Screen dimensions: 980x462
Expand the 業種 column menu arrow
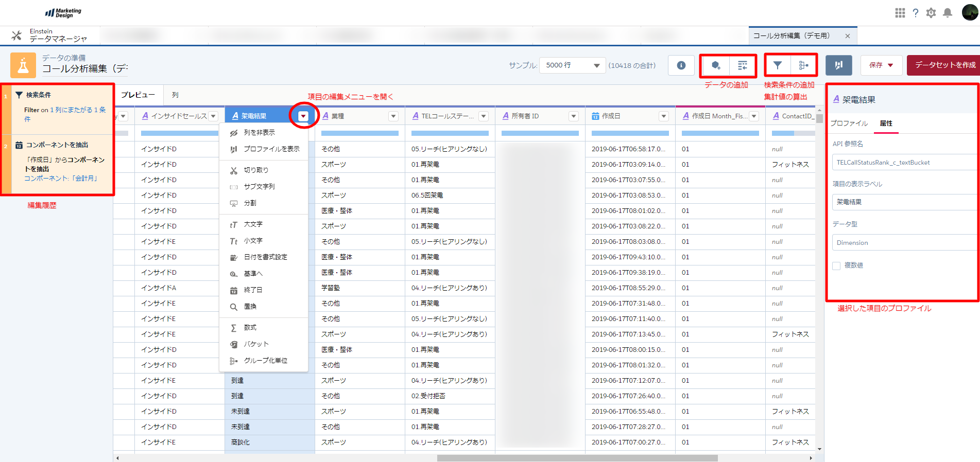click(393, 116)
